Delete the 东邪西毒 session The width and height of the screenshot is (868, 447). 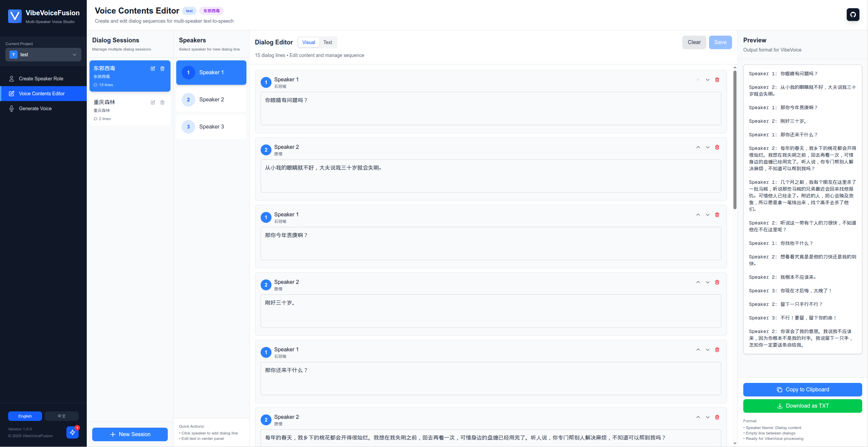pos(162,69)
